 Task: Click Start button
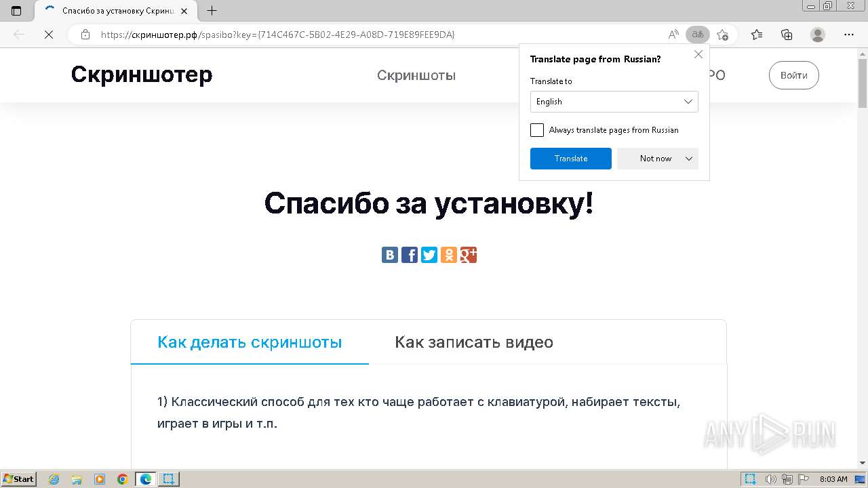pyautogui.click(x=19, y=479)
